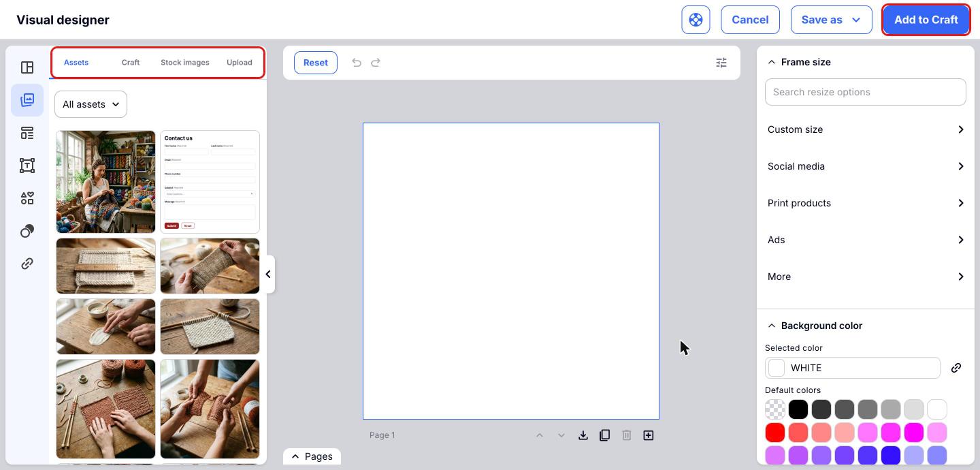This screenshot has width=980, height=470.
Task: Click the Cancel button
Action: pos(750,20)
